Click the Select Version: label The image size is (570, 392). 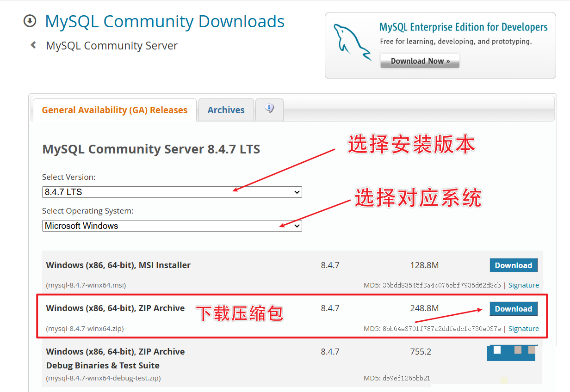[69, 177]
